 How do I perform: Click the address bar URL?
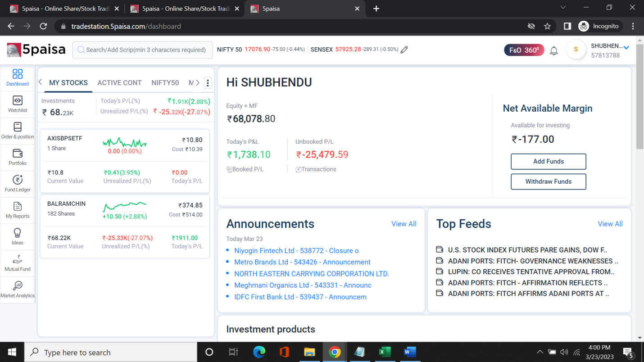[126, 27]
